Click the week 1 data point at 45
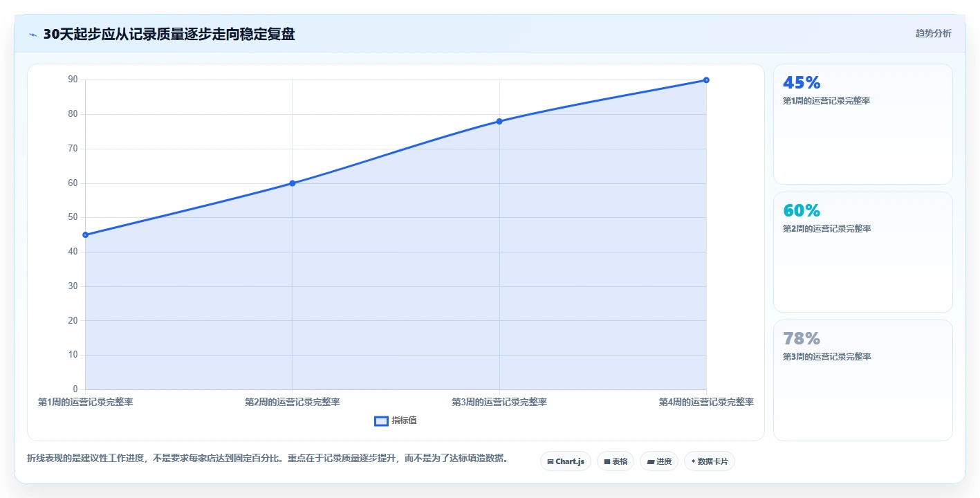 [x=85, y=234]
